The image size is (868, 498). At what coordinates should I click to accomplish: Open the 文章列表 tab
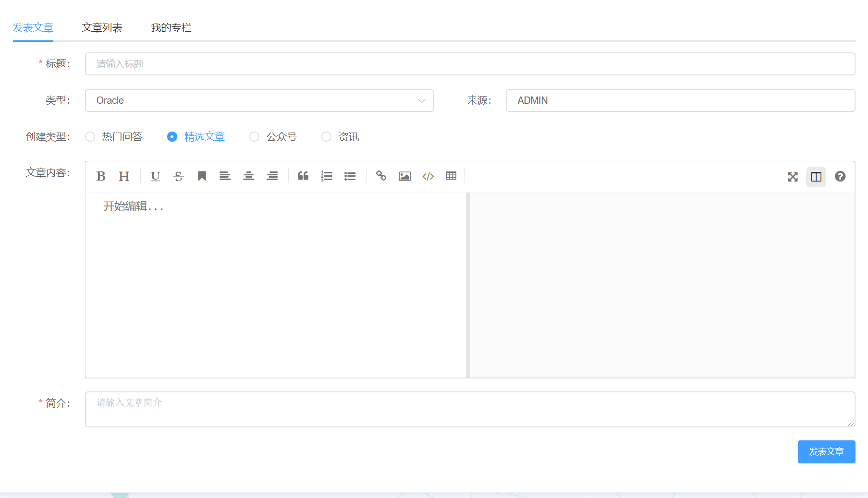click(102, 28)
